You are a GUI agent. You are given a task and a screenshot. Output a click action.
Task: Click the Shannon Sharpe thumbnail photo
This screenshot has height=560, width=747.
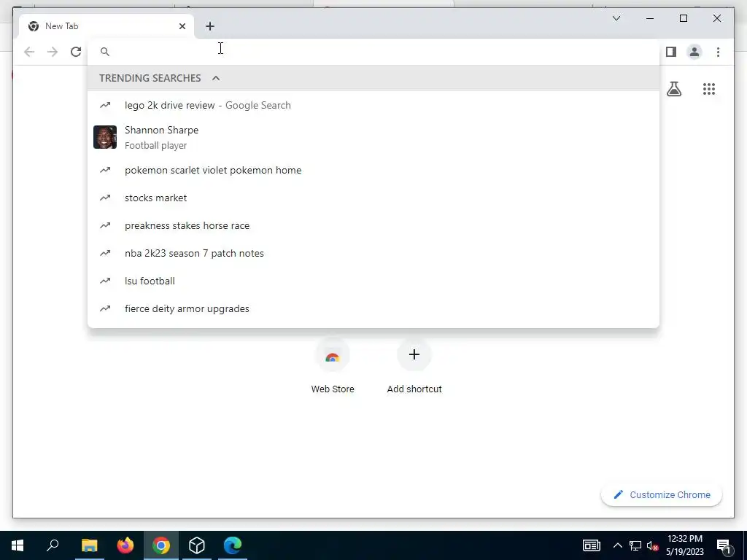(105, 137)
